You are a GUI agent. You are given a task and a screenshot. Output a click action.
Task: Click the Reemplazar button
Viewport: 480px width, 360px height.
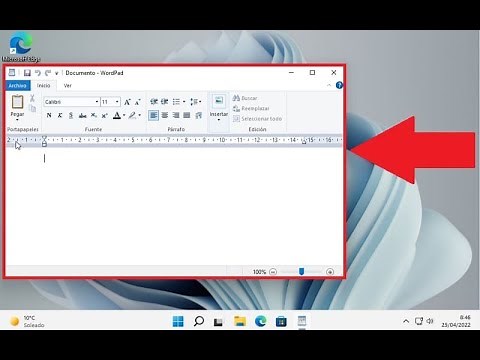point(251,108)
